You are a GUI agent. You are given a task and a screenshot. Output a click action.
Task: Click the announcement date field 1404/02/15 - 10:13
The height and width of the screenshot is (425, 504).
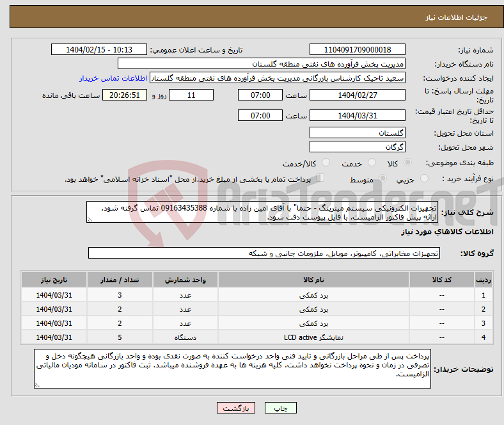coord(99,49)
